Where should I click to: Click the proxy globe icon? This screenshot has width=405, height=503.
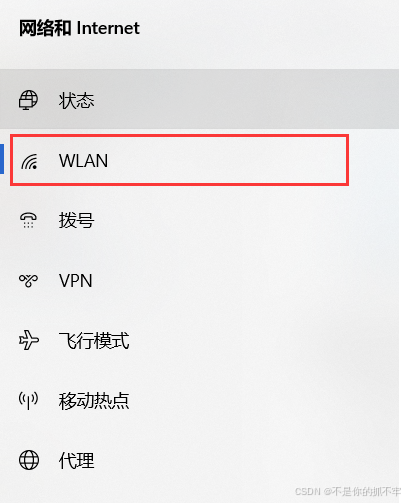click(x=29, y=460)
